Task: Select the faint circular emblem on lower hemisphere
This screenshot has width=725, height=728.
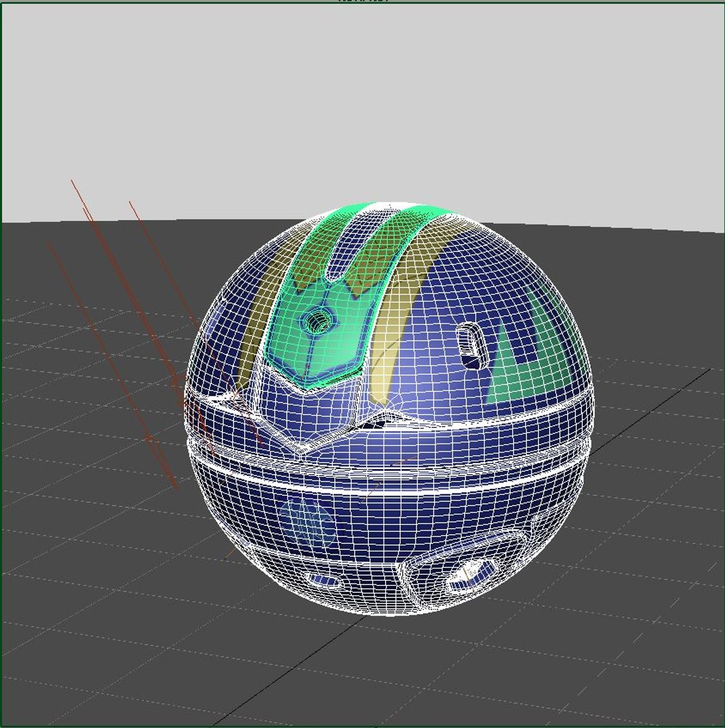Action: pyautogui.click(x=308, y=524)
